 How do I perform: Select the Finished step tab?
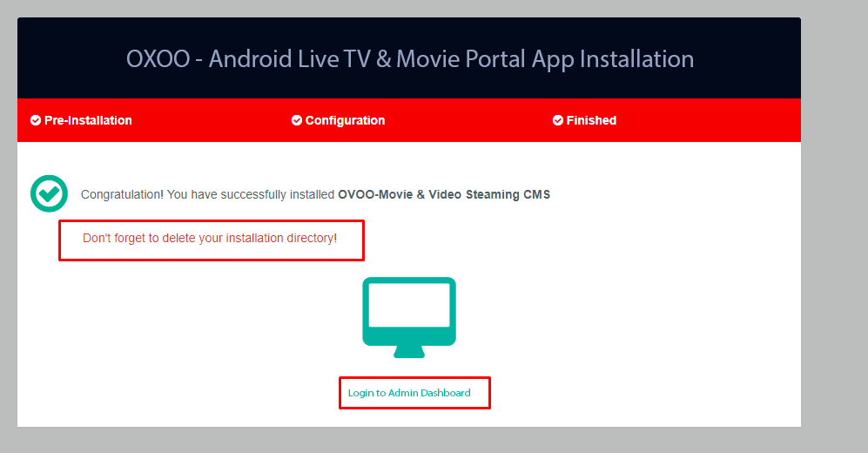[x=584, y=120]
